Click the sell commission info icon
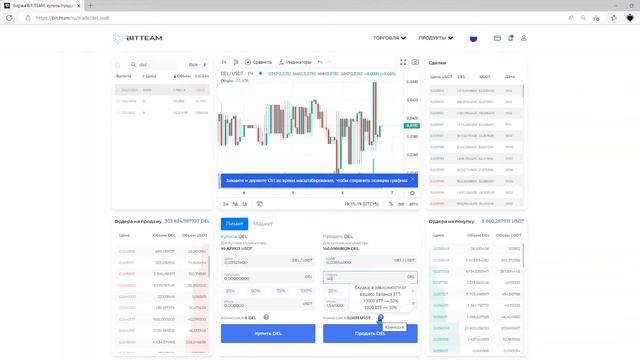The height and width of the screenshot is (360, 640). point(380,317)
